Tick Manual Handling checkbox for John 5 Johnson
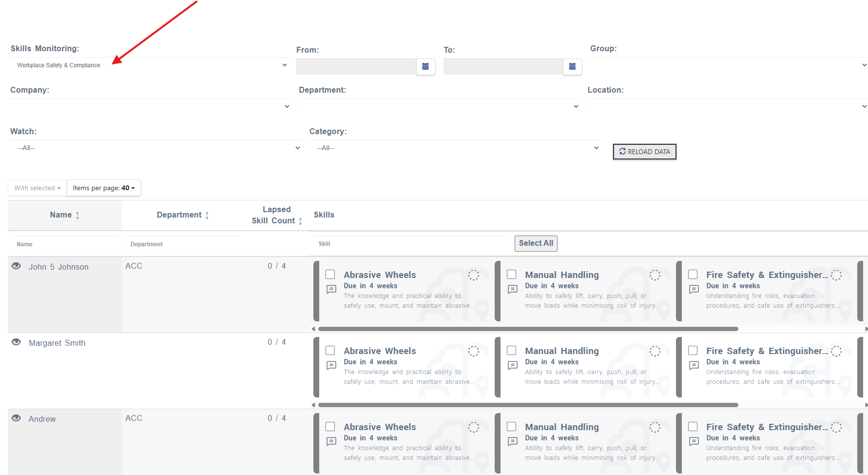This screenshot has width=868, height=475. (512, 275)
